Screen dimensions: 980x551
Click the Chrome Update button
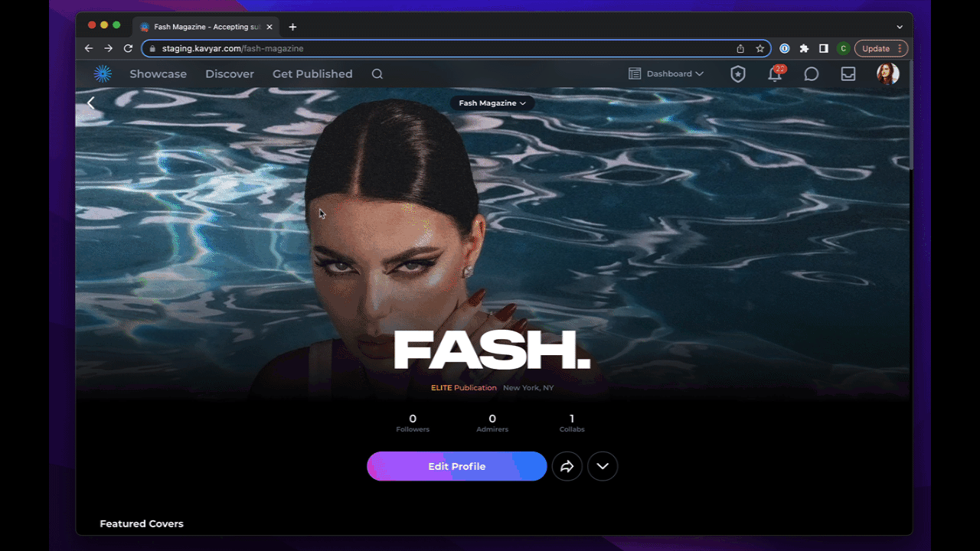(x=881, y=48)
